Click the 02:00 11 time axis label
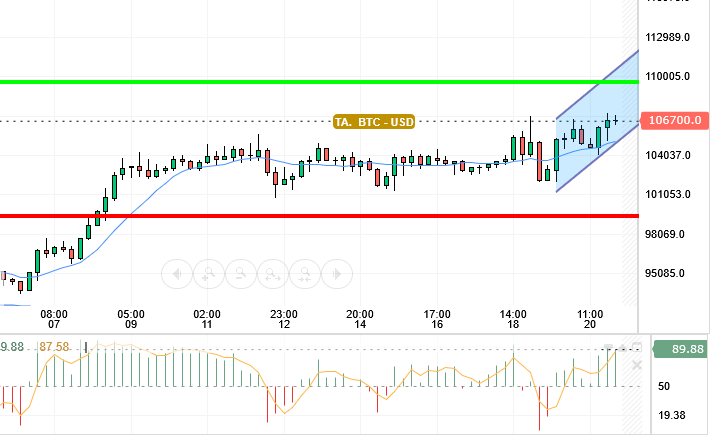Screen dimensions: 712x435 [x=207, y=319]
